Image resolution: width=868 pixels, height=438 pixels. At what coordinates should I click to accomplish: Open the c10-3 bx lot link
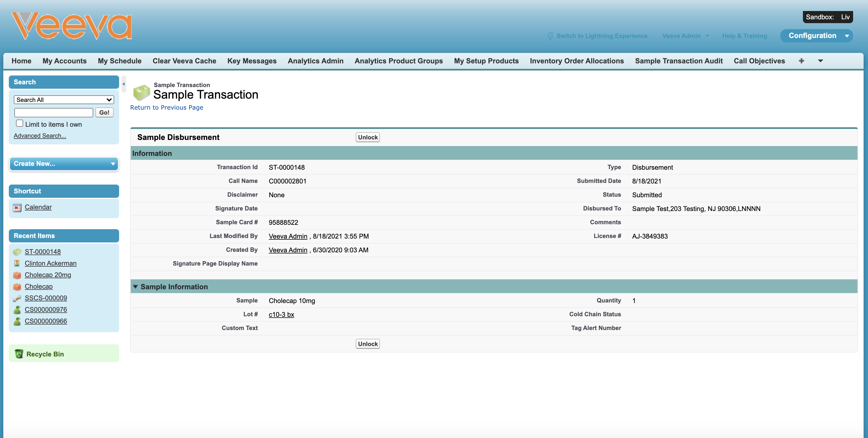(281, 314)
